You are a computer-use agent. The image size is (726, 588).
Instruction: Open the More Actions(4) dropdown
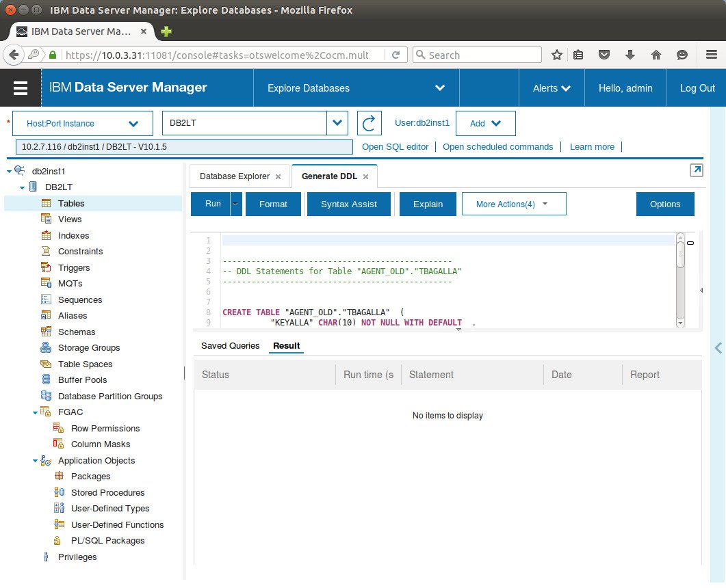point(514,204)
